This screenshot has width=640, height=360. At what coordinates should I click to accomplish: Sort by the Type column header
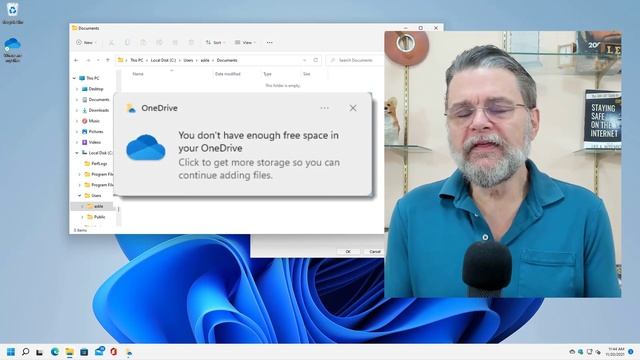267,74
